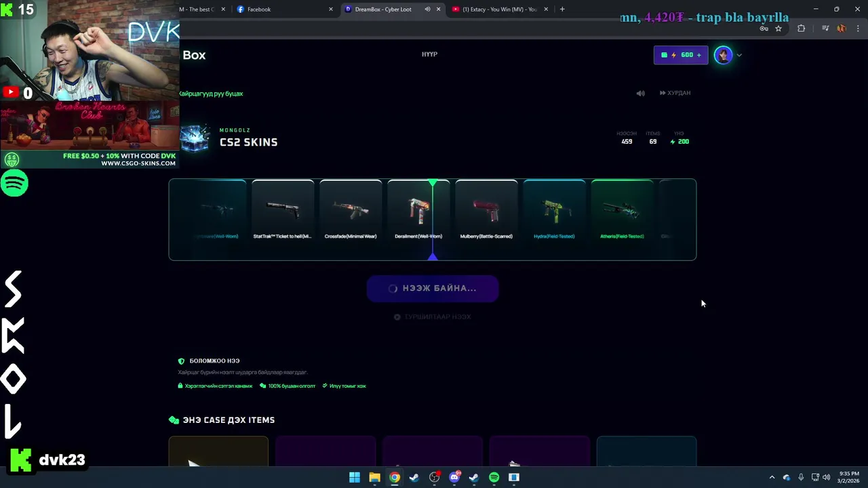Close the DreamBox - Cyber Loot tab
The height and width of the screenshot is (488, 868).
438,9
